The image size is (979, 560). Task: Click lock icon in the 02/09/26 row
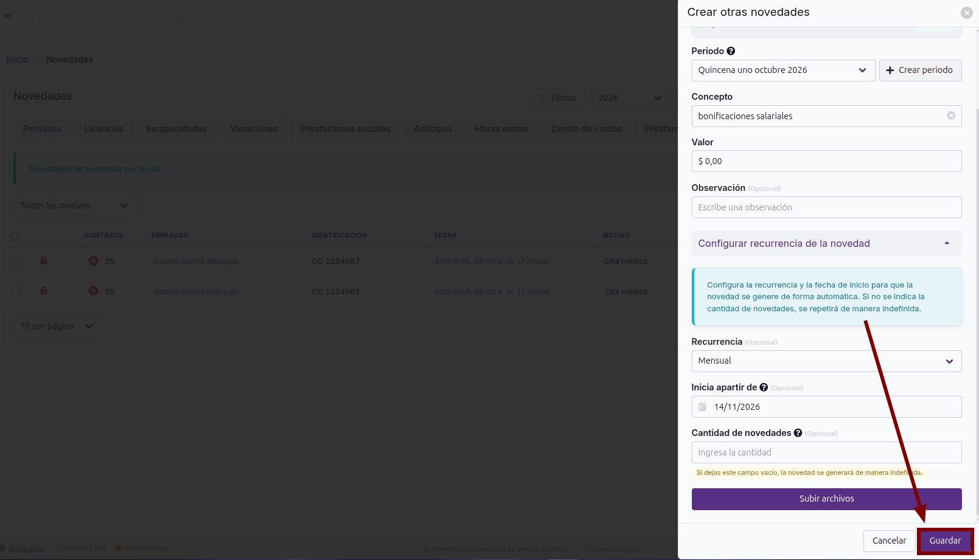44,291
